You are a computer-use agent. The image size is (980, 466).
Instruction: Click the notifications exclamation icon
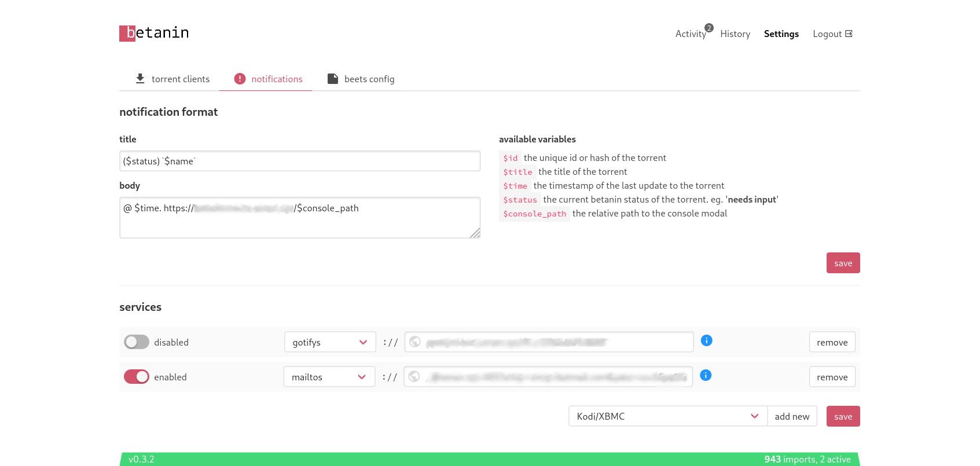[x=240, y=79]
